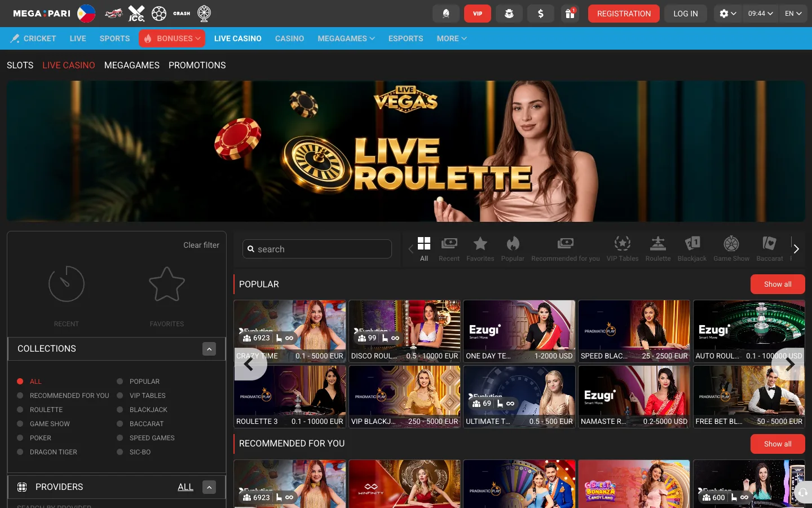Open the ICC cricket bats icon
This screenshot has height=508, width=812.
coord(136,14)
